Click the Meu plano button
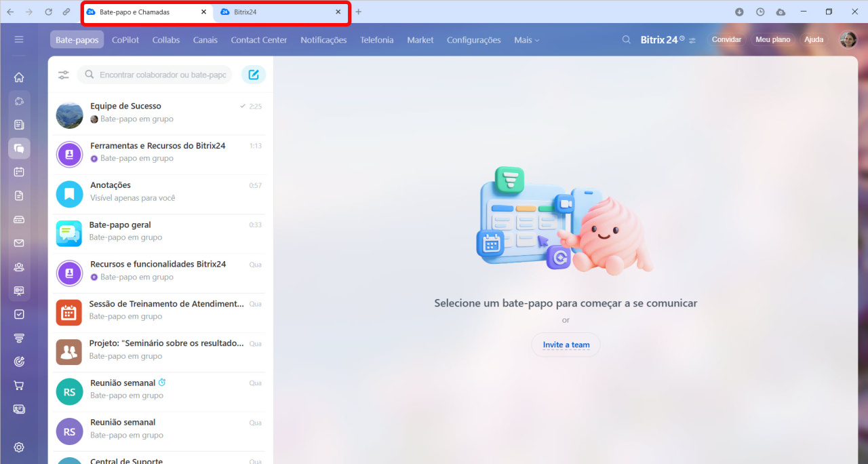Screen dimensions: 868x464 pos(773,40)
